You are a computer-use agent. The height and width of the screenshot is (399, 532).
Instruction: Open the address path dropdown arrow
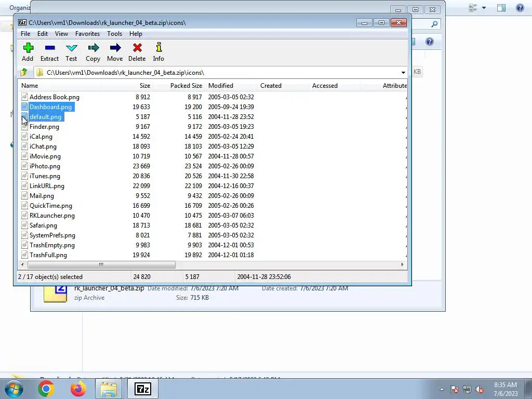pyautogui.click(x=403, y=73)
